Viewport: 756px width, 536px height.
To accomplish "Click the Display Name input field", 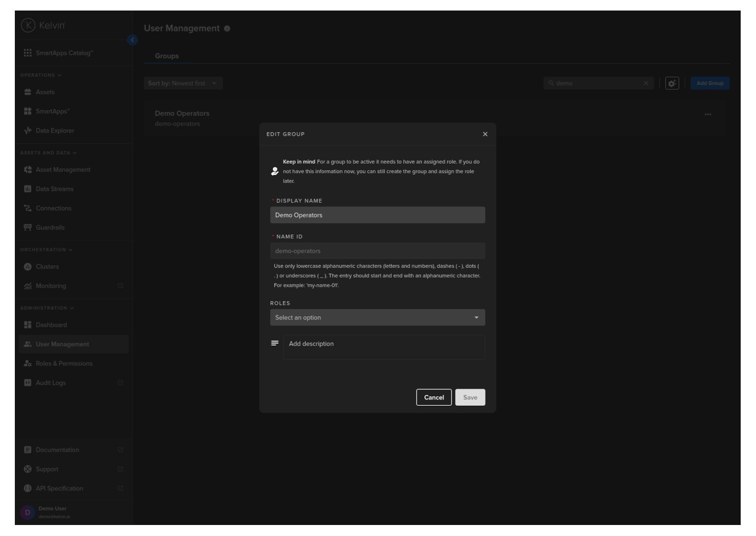I will coord(377,215).
